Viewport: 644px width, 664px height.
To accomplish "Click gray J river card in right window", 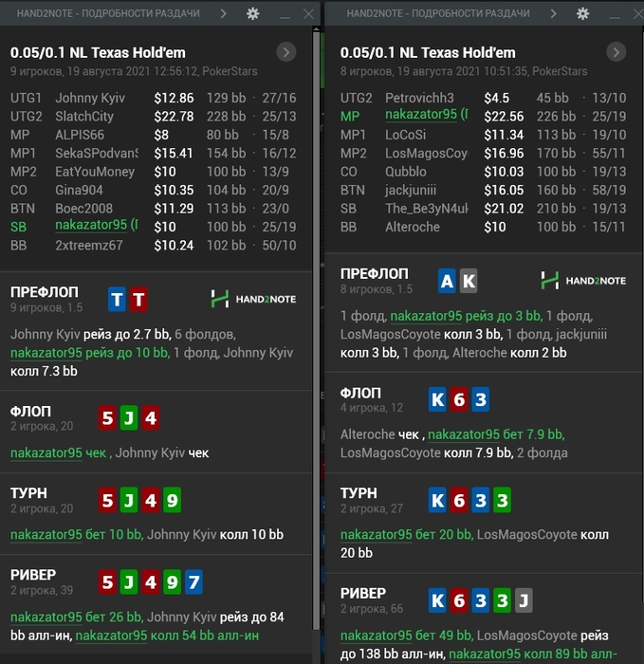I will tap(524, 600).
